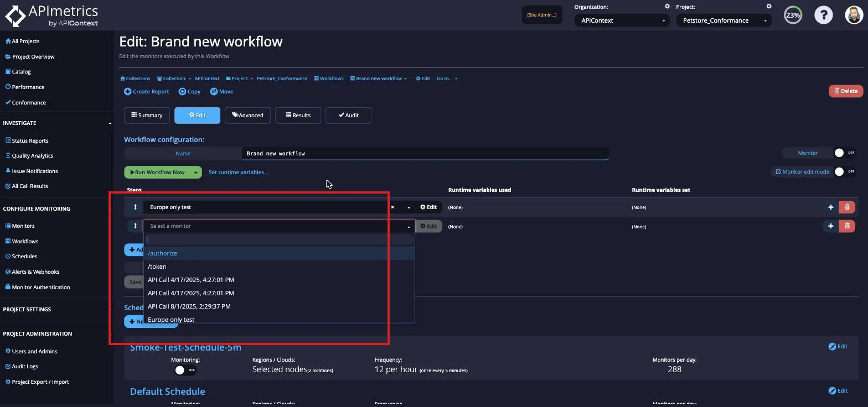Toggle Smoke-Test-Schedule-5m Monitoring switch
Image resolution: width=868 pixels, height=407 pixels.
click(185, 370)
